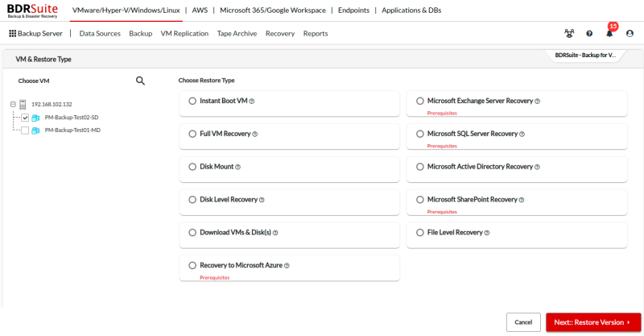Check the PM-Backup-Test01-MD checkbox
The image size is (644, 336).
[25, 130]
